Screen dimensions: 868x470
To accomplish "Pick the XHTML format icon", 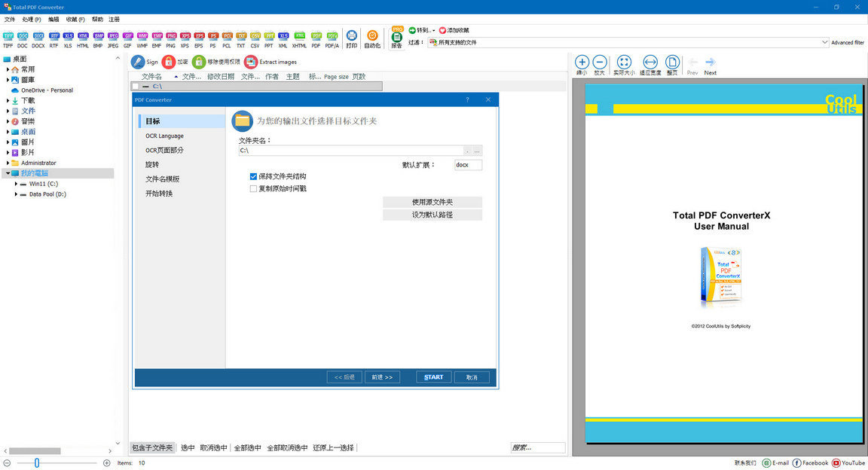I will [299, 38].
